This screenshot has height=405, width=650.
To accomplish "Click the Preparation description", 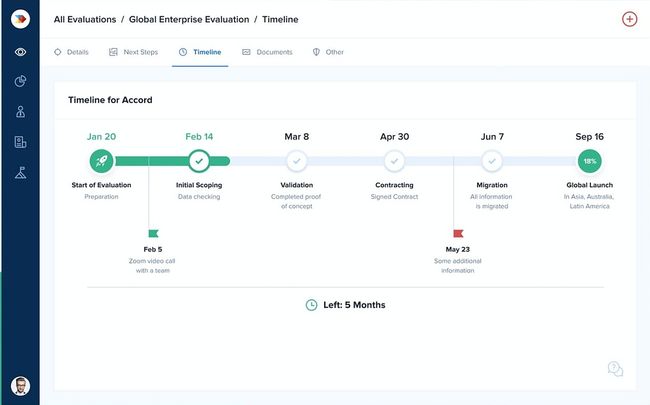I will point(102,196).
